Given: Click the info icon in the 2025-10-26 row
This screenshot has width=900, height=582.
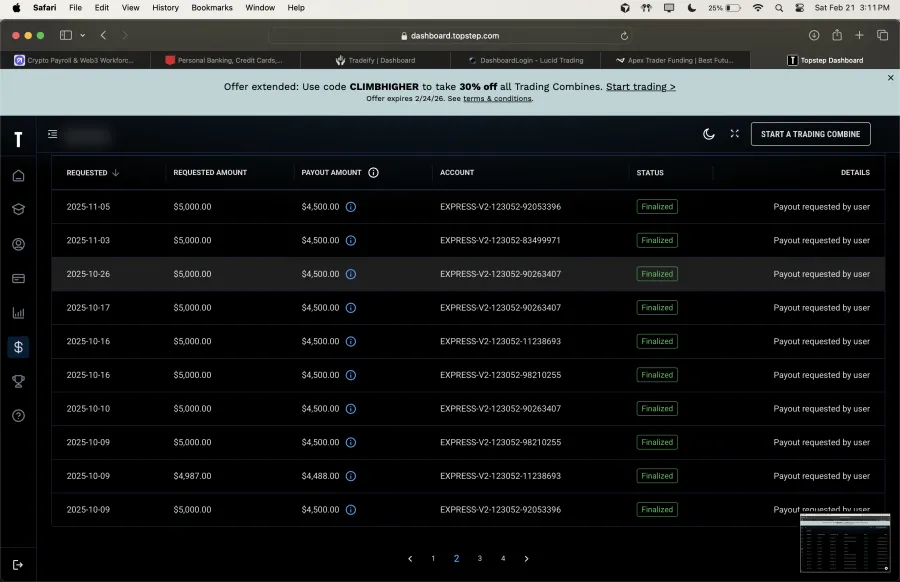Looking at the screenshot, I should (351, 274).
